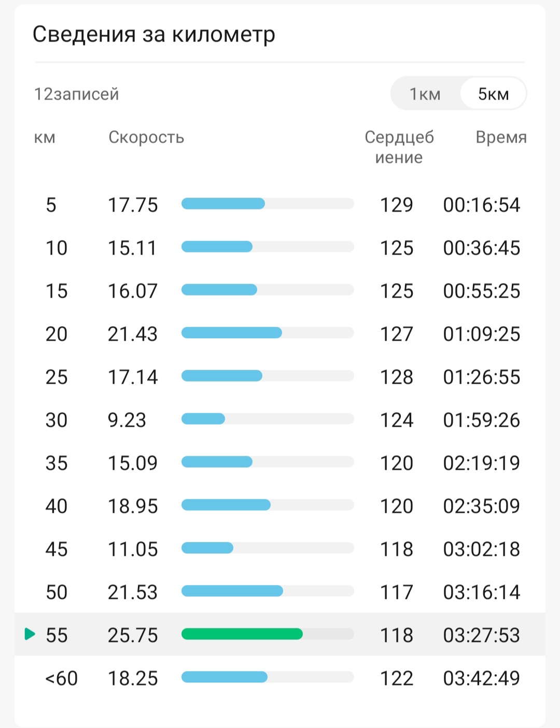The height and width of the screenshot is (728, 560).
Task: Open the 10 km row showing 15.11
Action: click(x=280, y=248)
